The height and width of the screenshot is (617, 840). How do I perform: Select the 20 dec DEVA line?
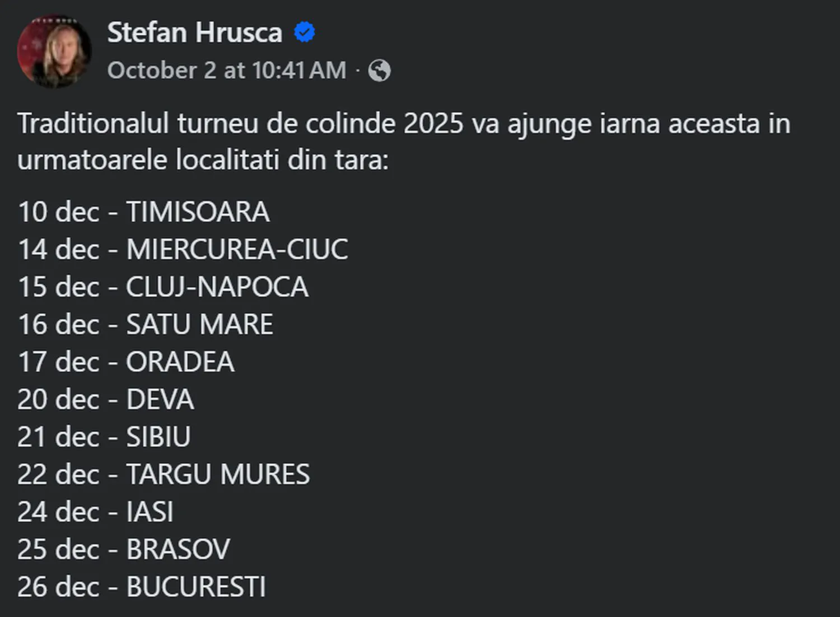[x=105, y=400]
